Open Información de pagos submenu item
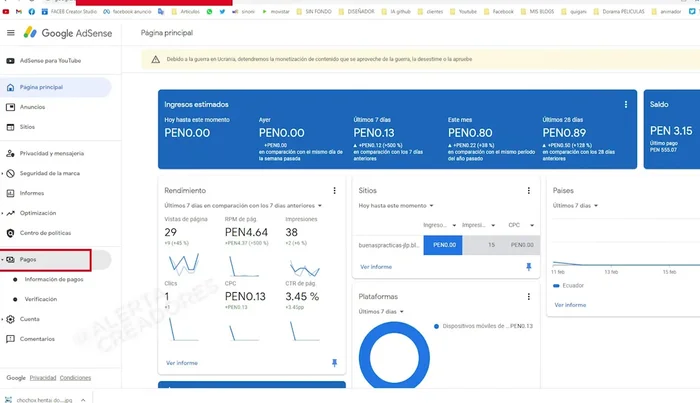 pos(54,279)
